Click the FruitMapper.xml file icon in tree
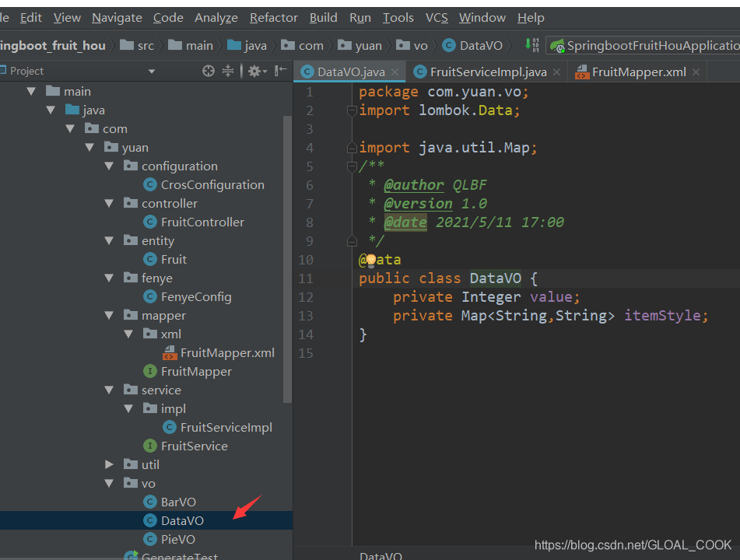The height and width of the screenshot is (560, 740). pos(170,352)
